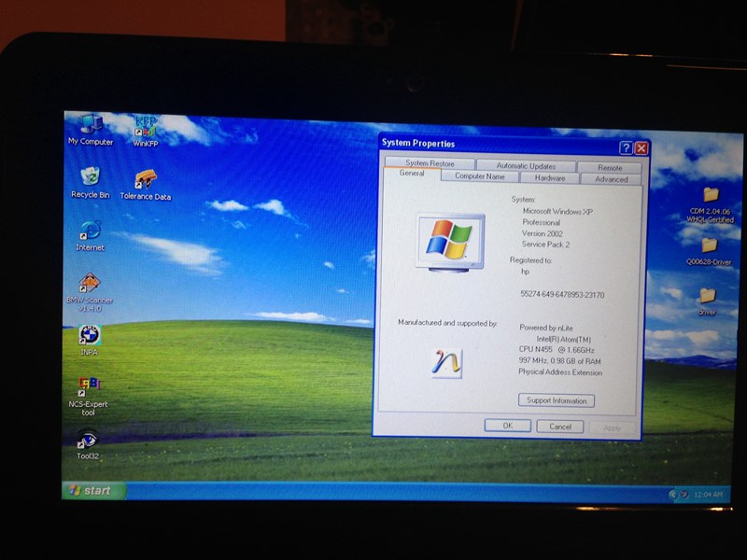Select the WinKFP desktop shortcut
This screenshot has width=747, height=560.
pos(146,131)
